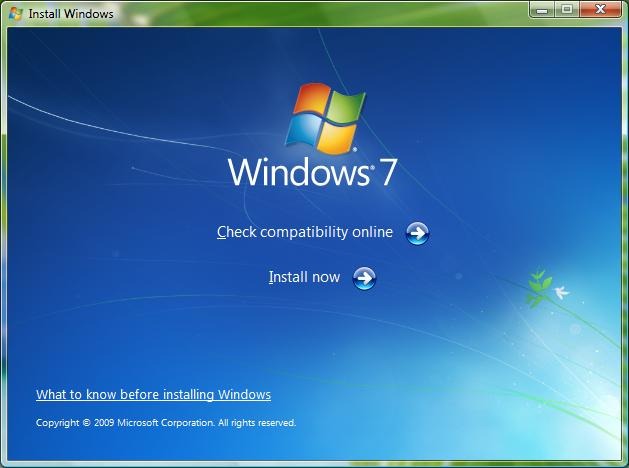This screenshot has height=468, width=629.
Task: Minimize the Install Windows window
Action: pos(542,10)
